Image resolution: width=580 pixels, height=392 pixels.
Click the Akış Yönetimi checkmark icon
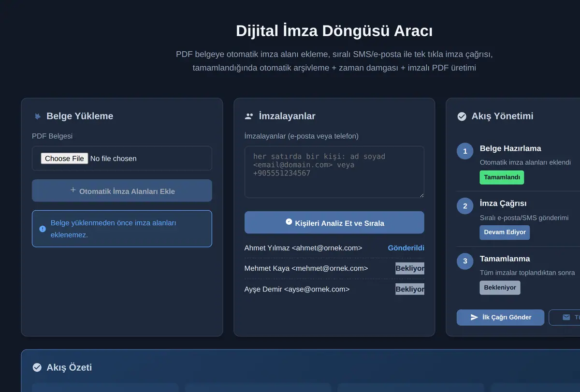462,116
